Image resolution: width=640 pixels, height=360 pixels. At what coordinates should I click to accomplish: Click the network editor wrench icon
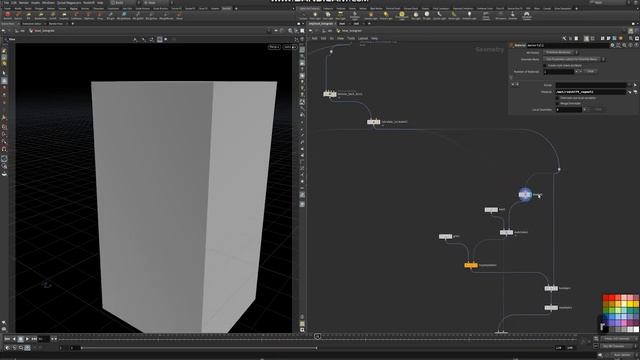pos(564,38)
